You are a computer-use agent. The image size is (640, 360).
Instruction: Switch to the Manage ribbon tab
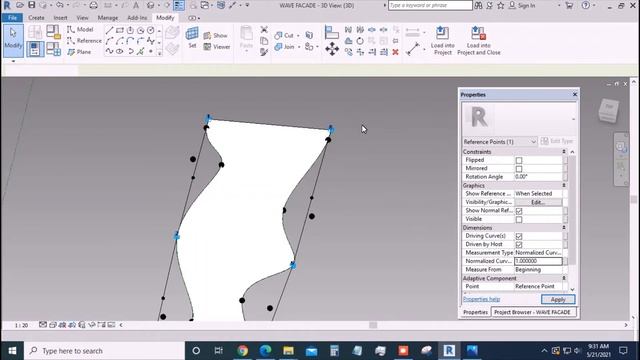[x=107, y=18]
